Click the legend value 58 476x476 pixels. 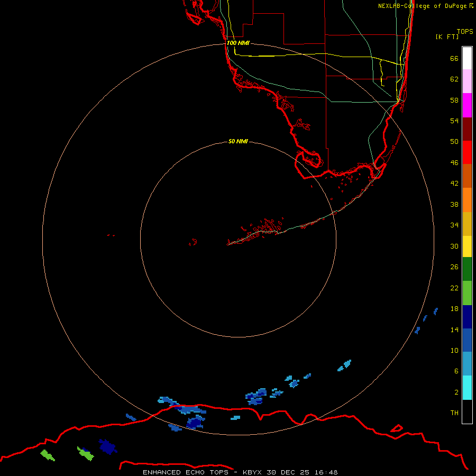click(454, 100)
